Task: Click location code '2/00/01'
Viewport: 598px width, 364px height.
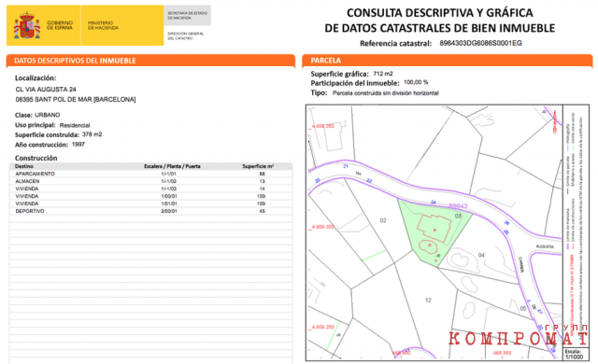Action: (x=168, y=211)
